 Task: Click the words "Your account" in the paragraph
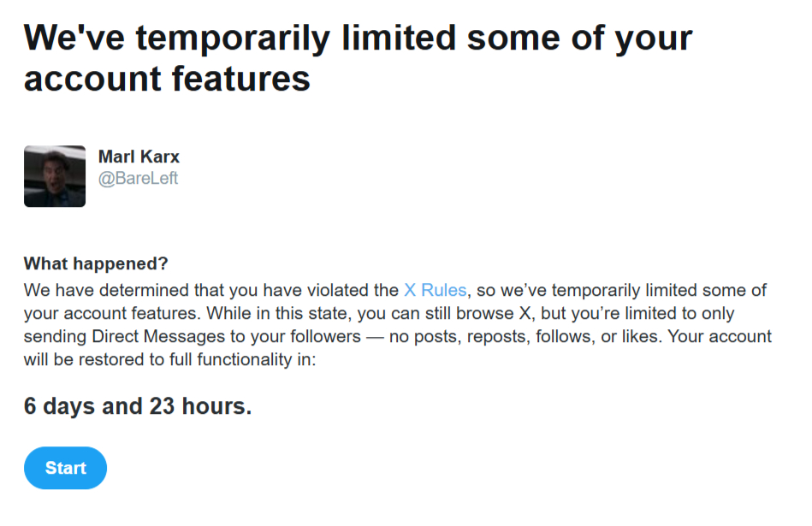(720, 336)
